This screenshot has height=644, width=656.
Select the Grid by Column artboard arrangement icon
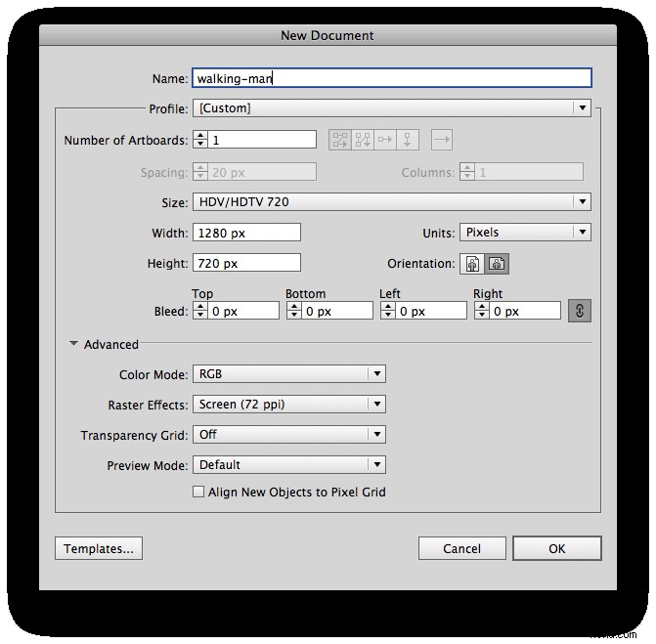coord(363,140)
